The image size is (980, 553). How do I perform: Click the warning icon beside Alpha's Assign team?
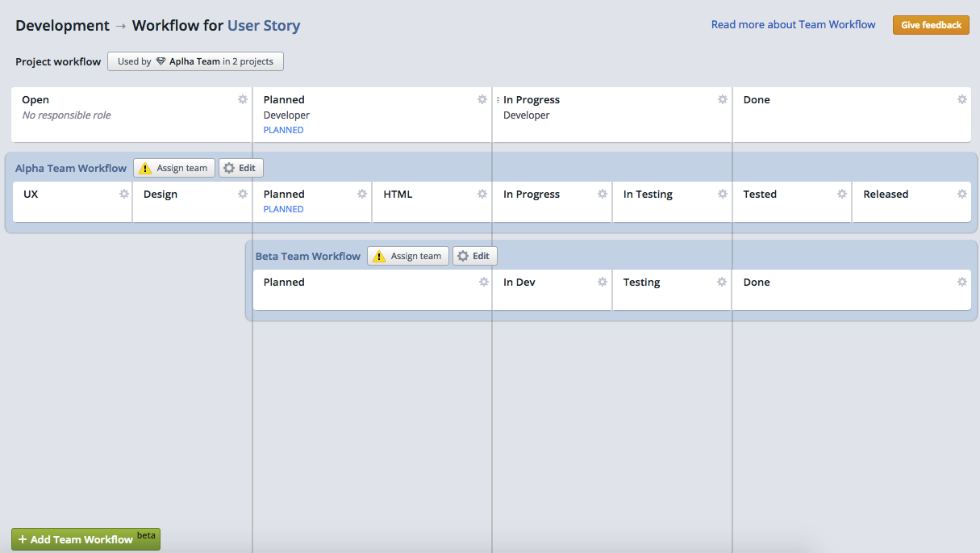tap(146, 168)
